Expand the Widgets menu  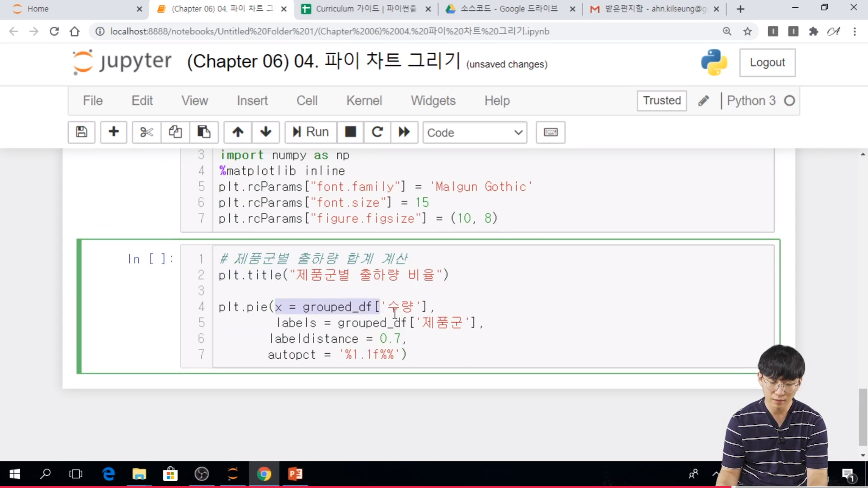point(433,100)
